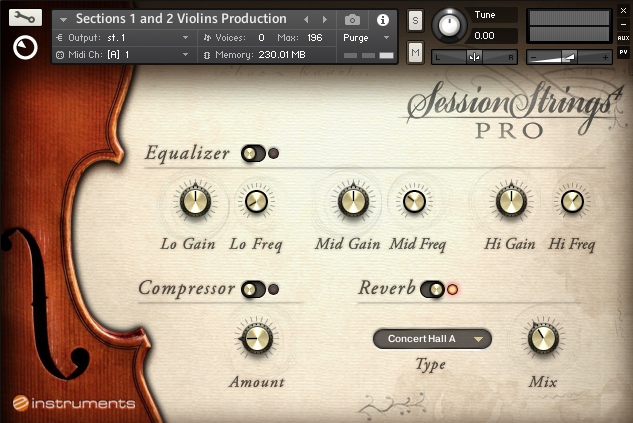Viewport: 633px width, 423px height.
Task: Click the output level meter display
Action: [x=569, y=26]
